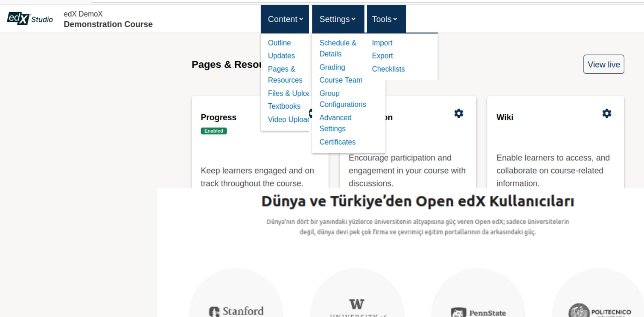
Task: Click the Wiki card title
Action: 505,117
